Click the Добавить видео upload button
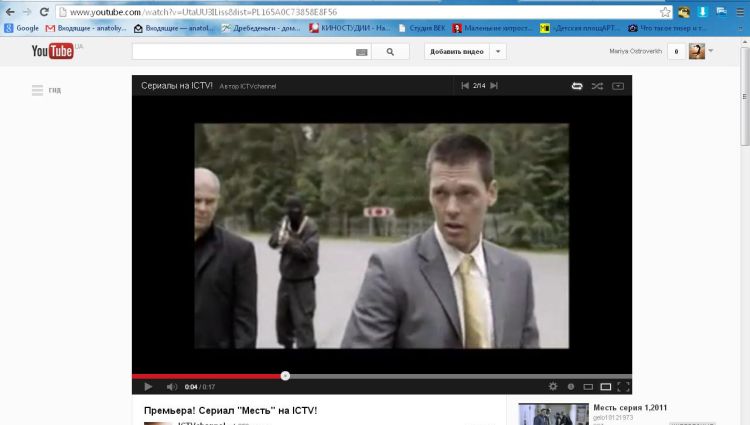Viewport: 750px width, 425px height. pyautogui.click(x=457, y=52)
